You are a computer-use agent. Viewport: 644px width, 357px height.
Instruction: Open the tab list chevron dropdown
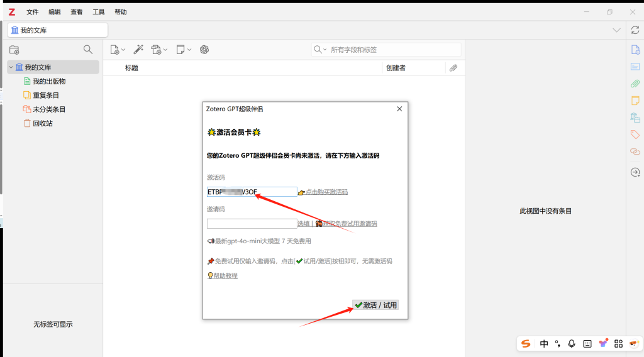(x=616, y=30)
